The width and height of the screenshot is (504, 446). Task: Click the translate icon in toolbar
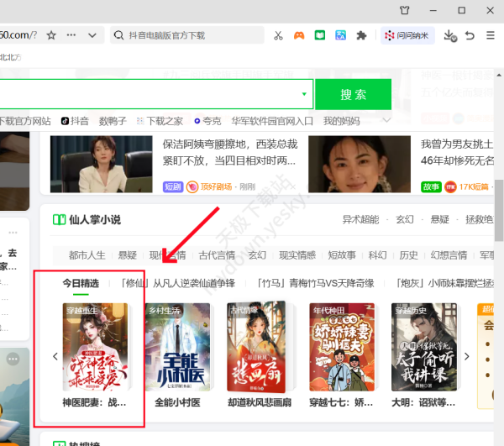click(x=341, y=35)
